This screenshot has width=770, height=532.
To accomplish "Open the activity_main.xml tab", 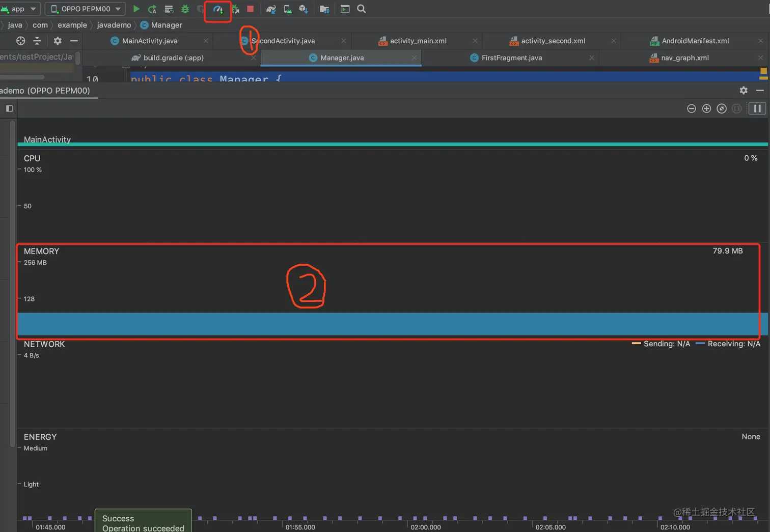I will (418, 41).
